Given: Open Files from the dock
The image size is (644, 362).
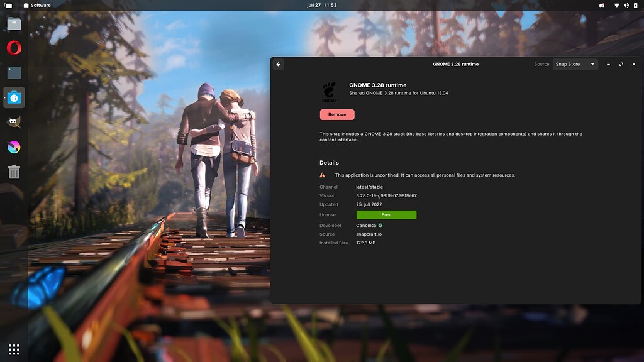Looking at the screenshot, I should (x=14, y=25).
